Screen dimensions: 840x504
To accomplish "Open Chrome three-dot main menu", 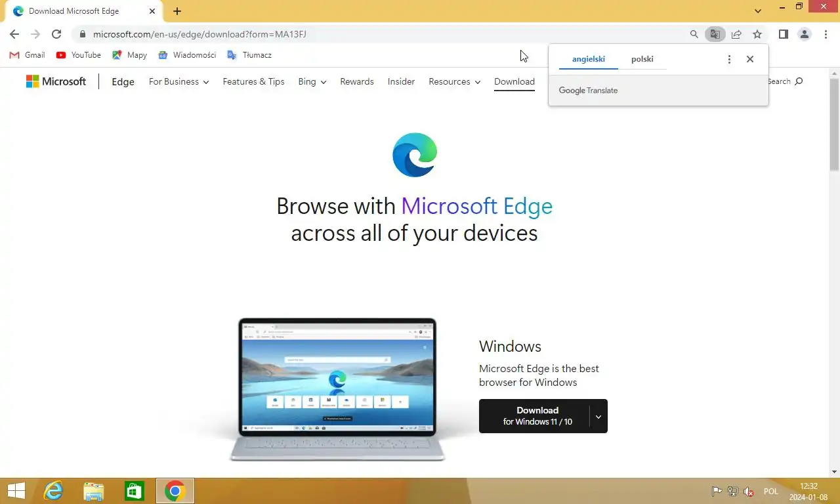I will (x=826, y=34).
